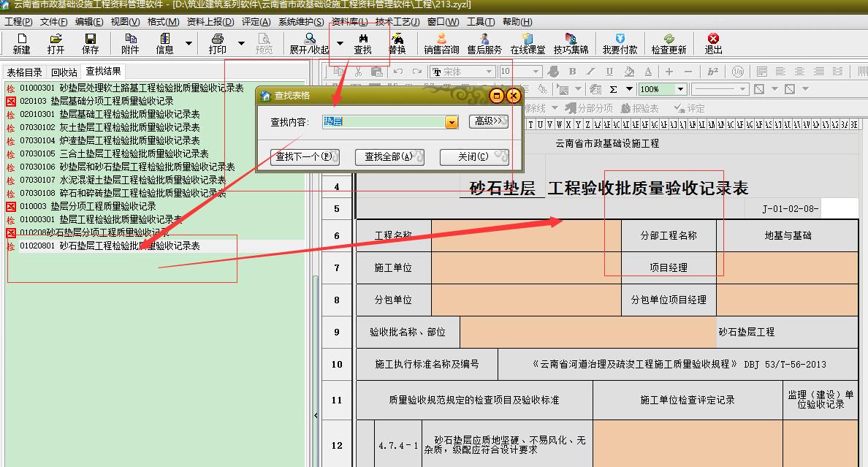The width and height of the screenshot is (868, 467).
Task: Open the 查找 (Find) binoculars tool
Action: pos(362,43)
